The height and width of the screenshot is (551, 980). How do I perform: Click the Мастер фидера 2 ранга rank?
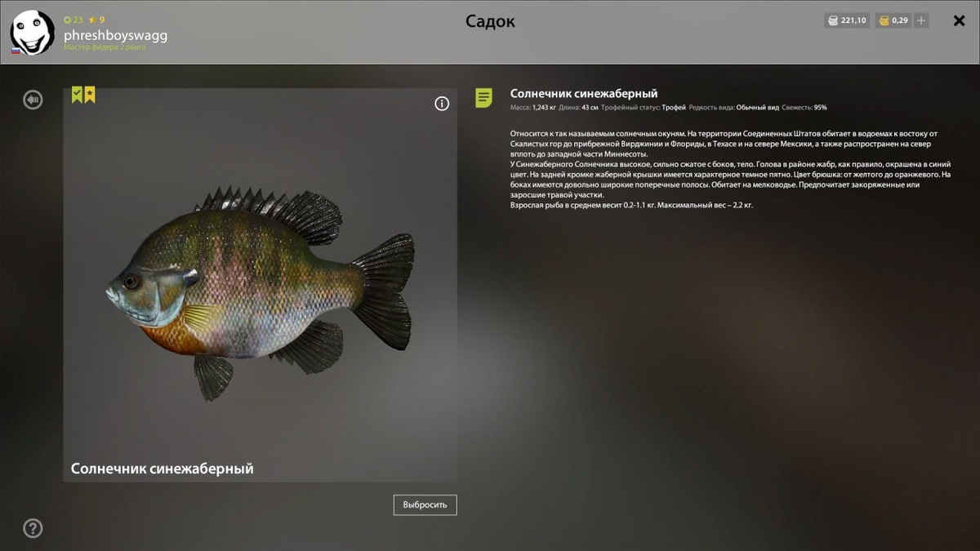click(x=105, y=47)
